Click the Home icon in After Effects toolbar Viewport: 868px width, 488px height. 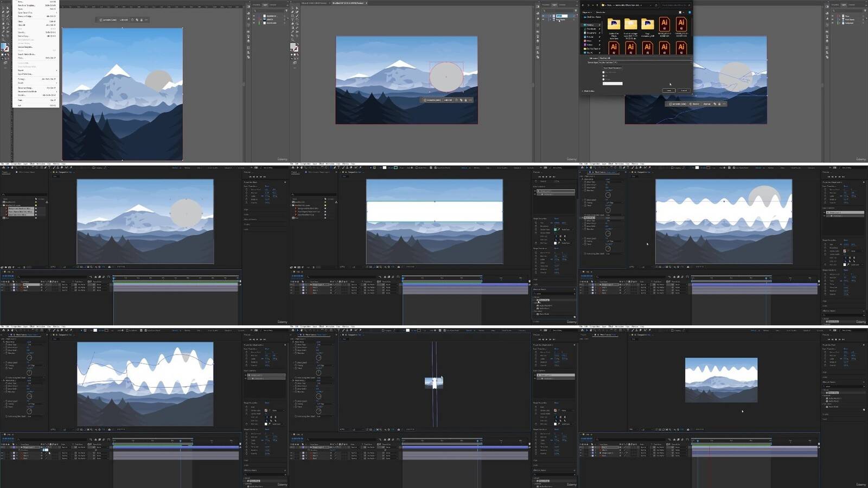point(3,168)
